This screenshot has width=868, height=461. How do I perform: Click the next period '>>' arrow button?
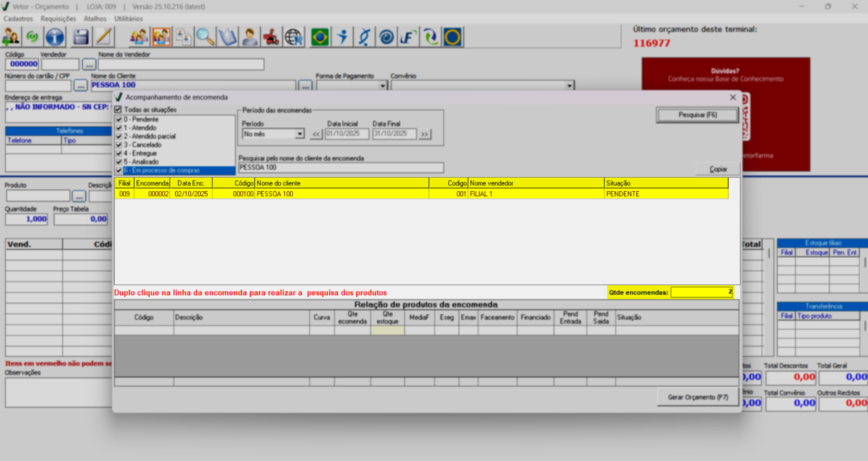click(x=424, y=134)
